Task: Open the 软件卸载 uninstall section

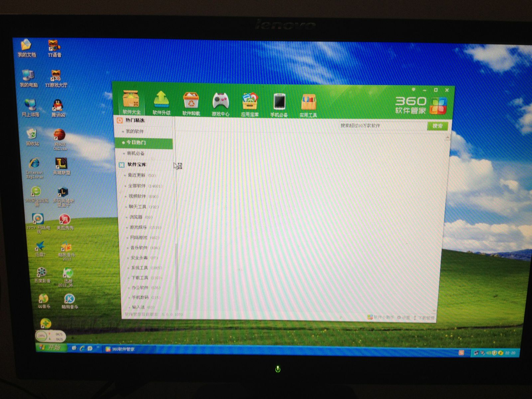Action: point(191,104)
